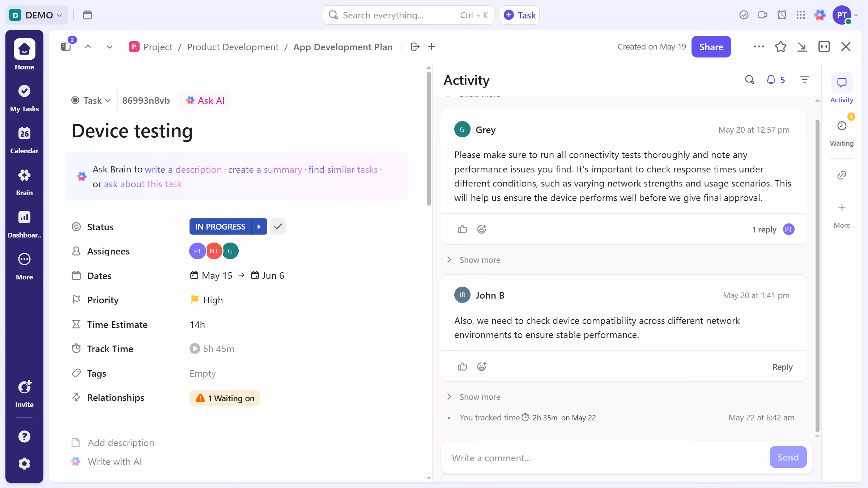Viewport: 868px width, 488px height.
Task: Open the apps grid icon
Action: (x=801, y=15)
